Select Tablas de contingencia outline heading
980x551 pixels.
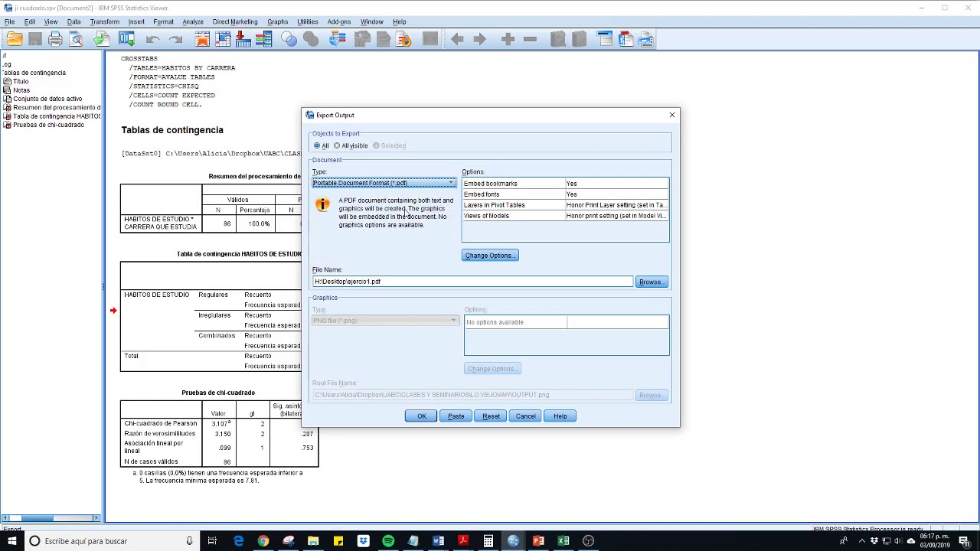pos(34,73)
